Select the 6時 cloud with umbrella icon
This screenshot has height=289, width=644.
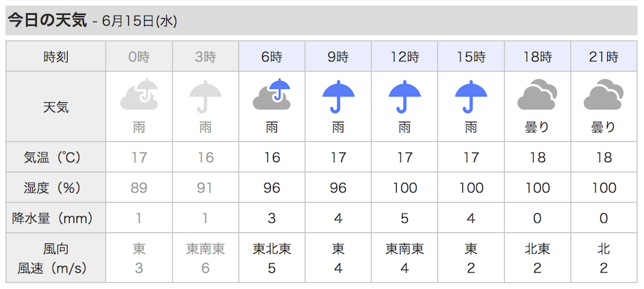[x=272, y=95]
